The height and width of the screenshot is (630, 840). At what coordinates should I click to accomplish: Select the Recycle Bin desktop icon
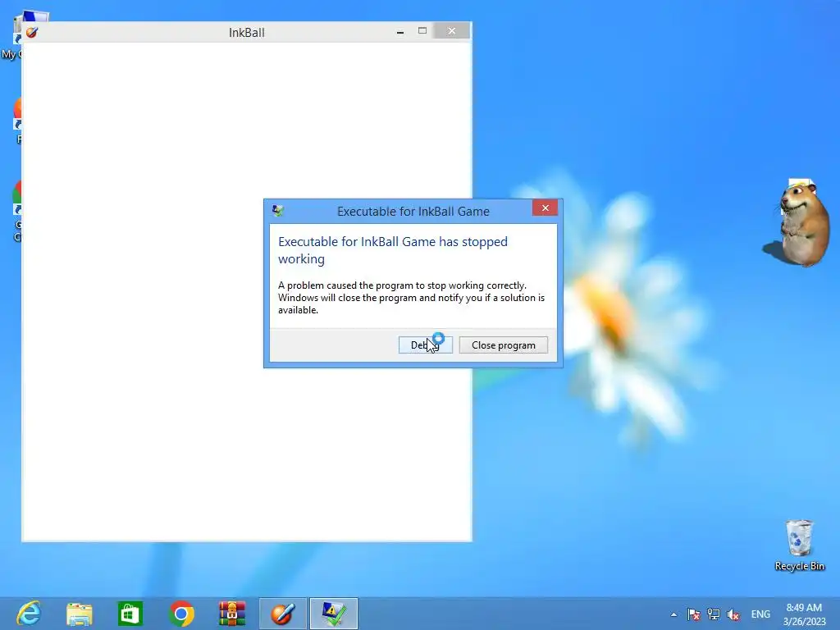(x=799, y=545)
